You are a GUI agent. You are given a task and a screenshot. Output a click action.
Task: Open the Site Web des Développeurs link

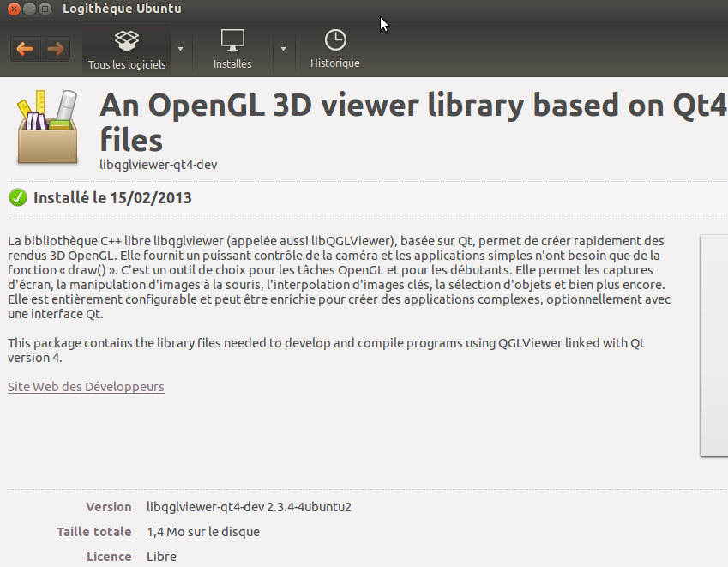(86, 387)
